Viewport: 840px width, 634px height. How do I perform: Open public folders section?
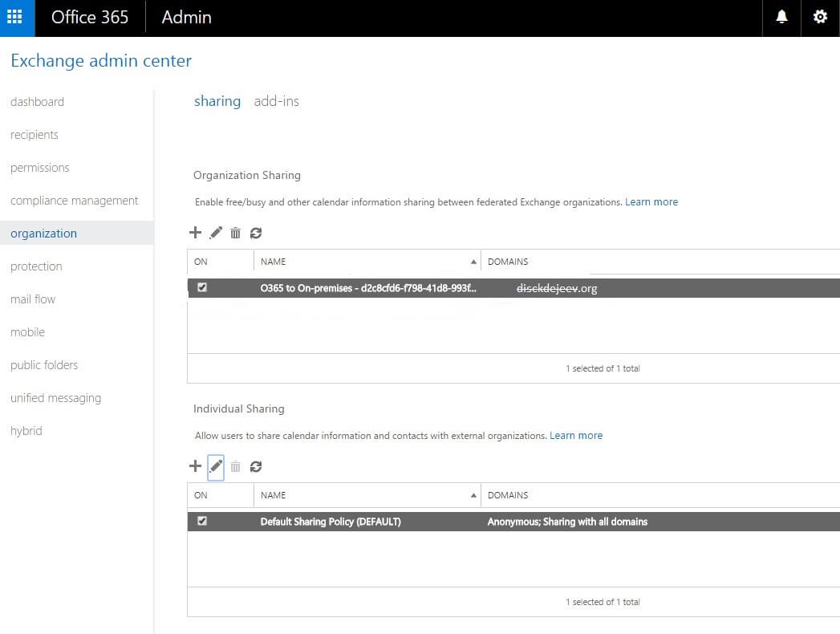point(44,365)
